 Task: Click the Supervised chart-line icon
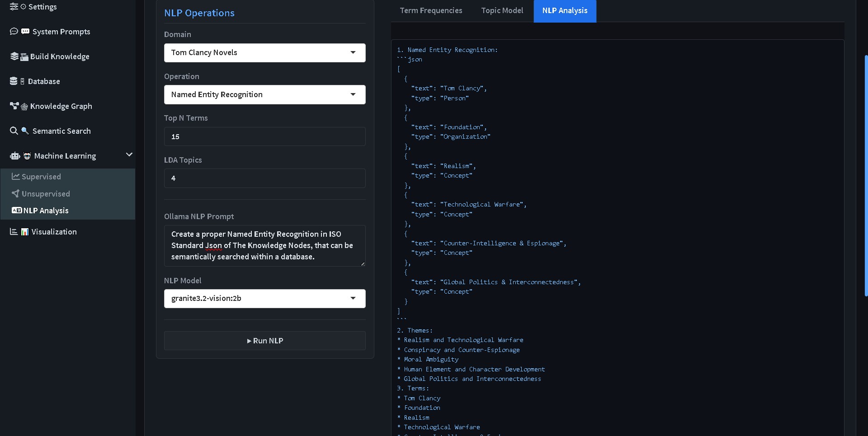[x=16, y=177]
